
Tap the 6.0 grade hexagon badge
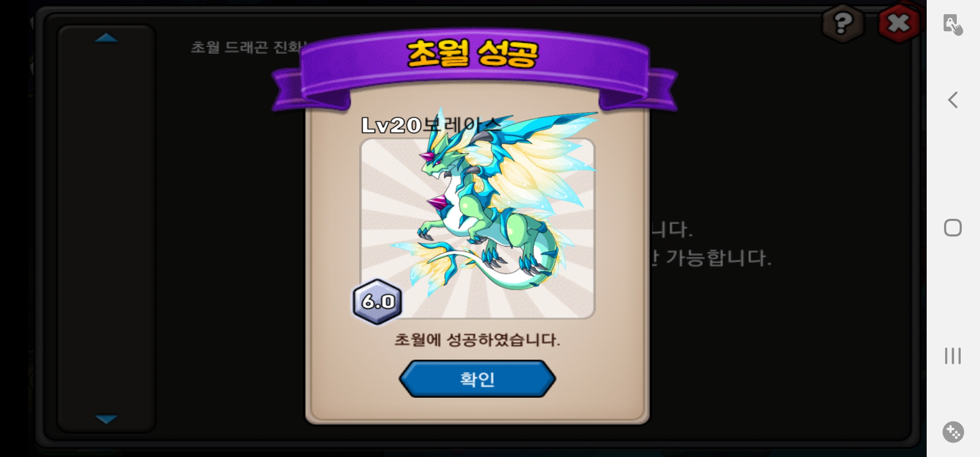(x=377, y=302)
